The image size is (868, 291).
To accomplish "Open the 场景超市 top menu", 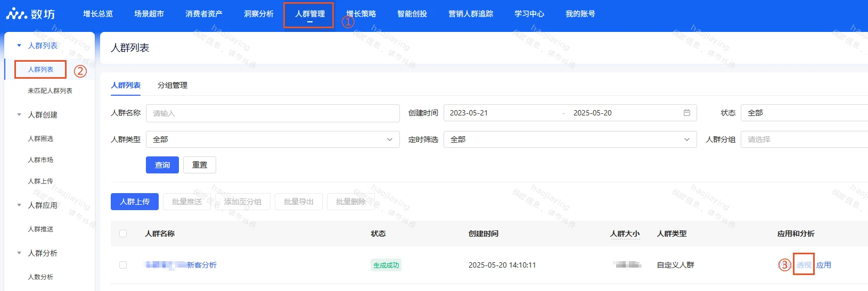I will (149, 14).
